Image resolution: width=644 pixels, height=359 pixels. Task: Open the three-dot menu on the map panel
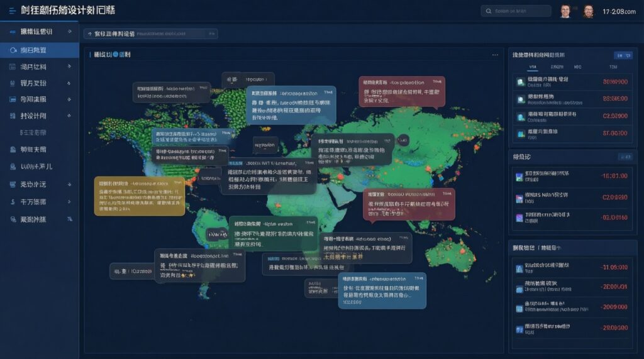495,55
